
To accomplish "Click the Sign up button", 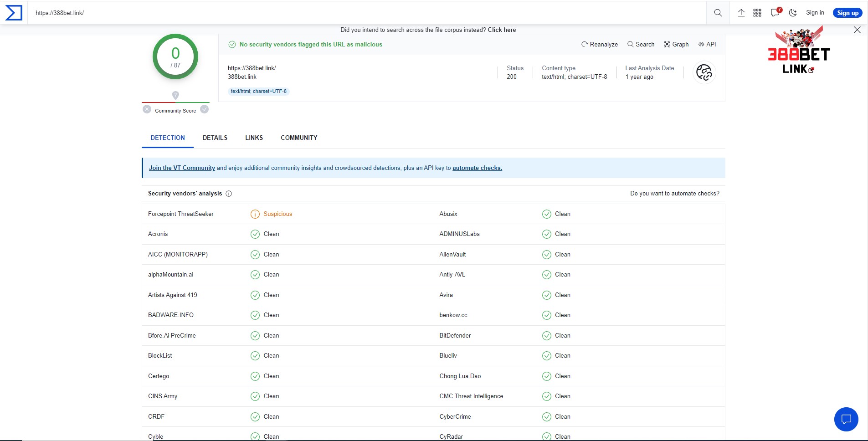I will click(x=847, y=13).
